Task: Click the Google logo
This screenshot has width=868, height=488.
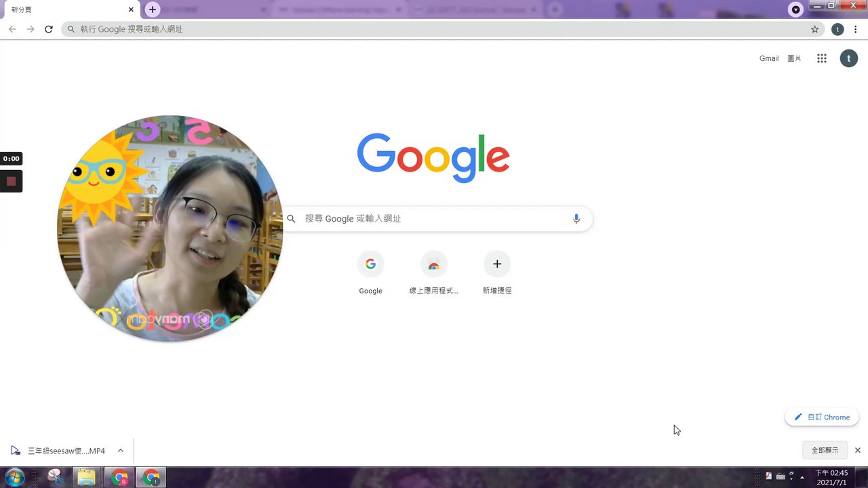Action: pos(433,157)
